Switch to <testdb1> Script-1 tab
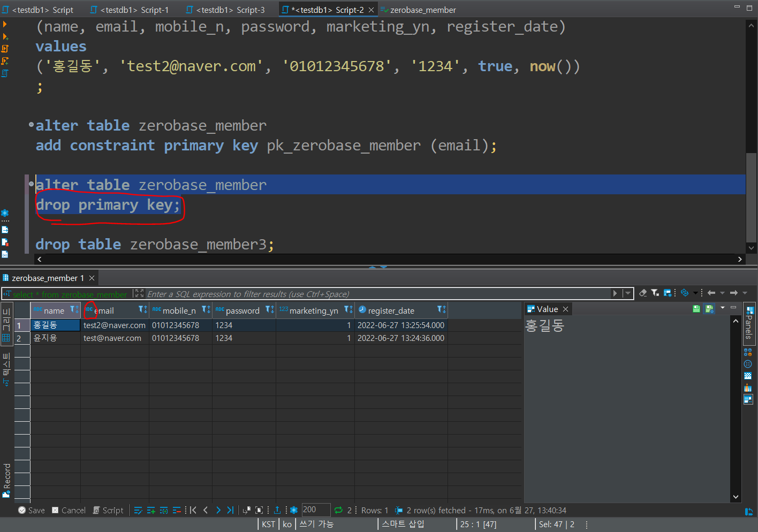 click(x=130, y=10)
